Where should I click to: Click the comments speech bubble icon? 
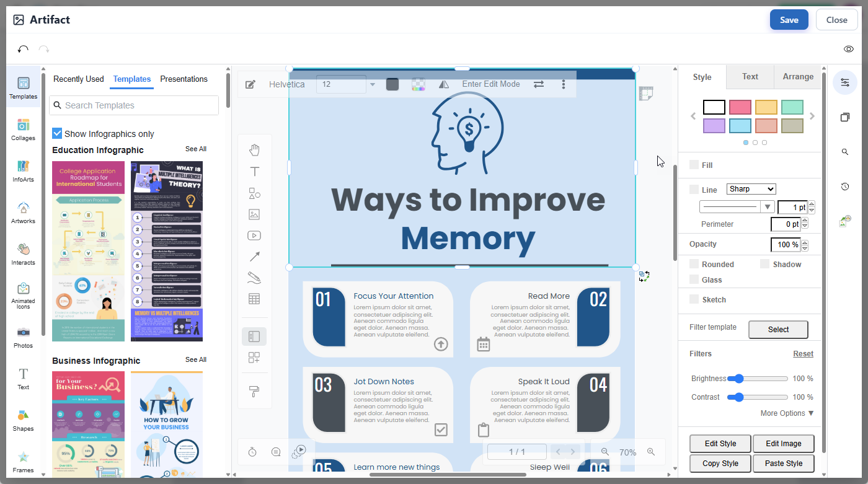[x=276, y=452]
